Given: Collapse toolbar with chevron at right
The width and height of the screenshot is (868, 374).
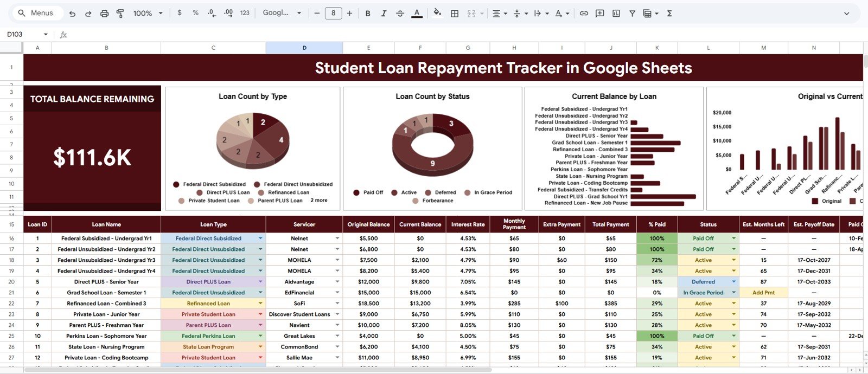Looking at the screenshot, I should [x=846, y=13].
